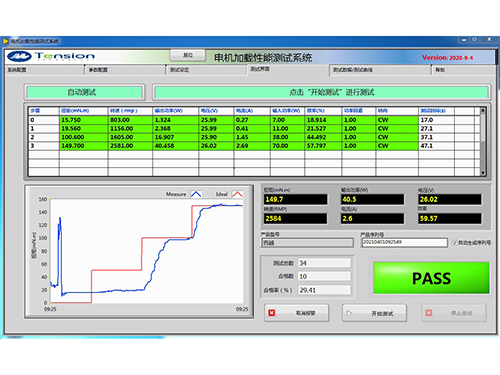Click torque cell 149.700 in row 3
The image size is (500, 375).
tap(84, 146)
